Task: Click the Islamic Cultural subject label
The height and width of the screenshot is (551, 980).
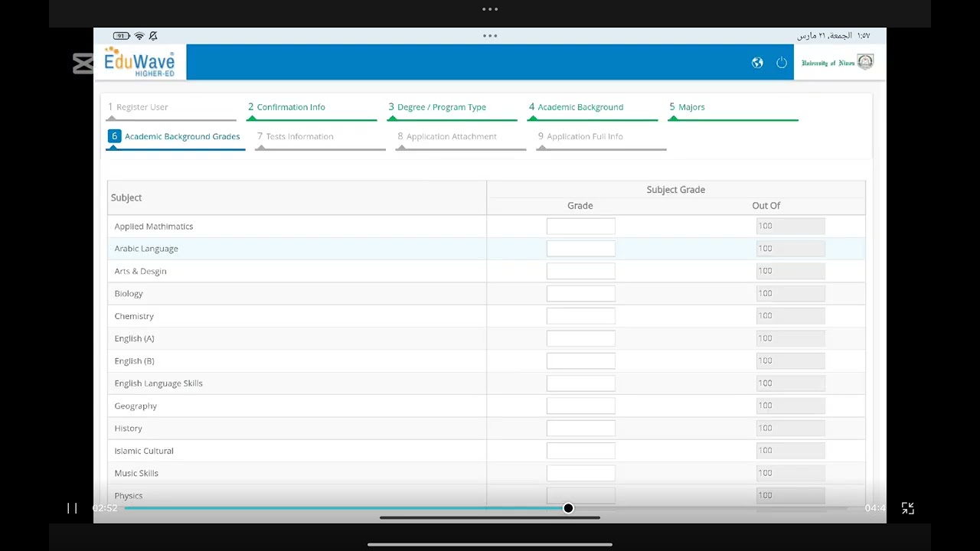Action: 144,451
